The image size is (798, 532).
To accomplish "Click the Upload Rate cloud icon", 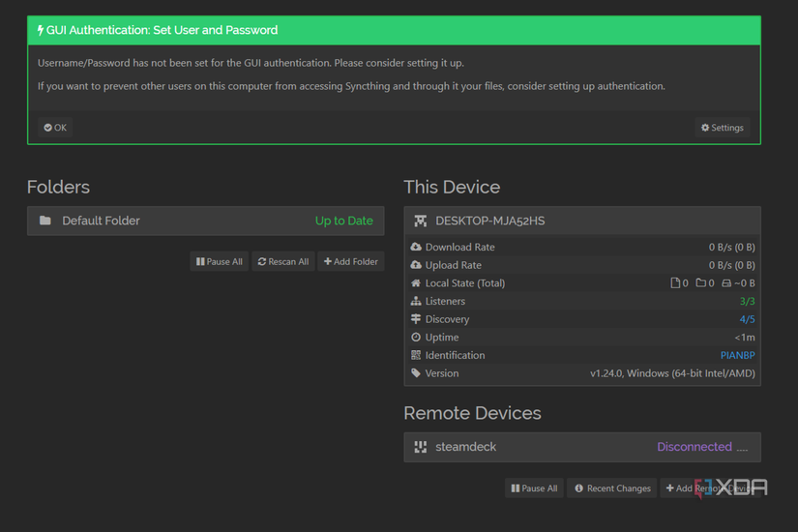I will 416,265.
